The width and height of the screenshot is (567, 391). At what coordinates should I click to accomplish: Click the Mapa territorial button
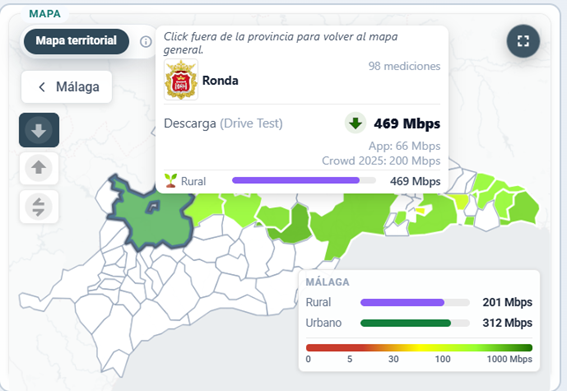(x=76, y=41)
